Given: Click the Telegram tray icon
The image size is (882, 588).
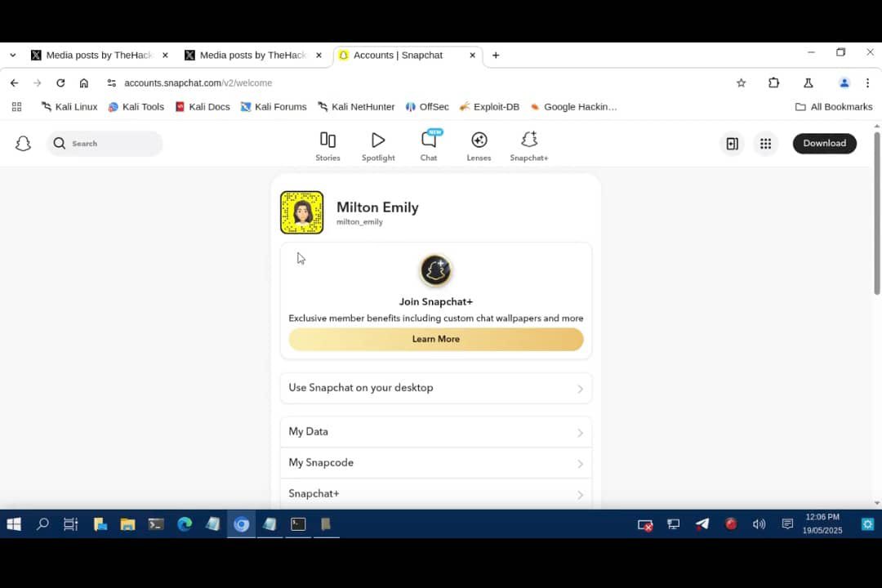Looking at the screenshot, I should [x=702, y=524].
